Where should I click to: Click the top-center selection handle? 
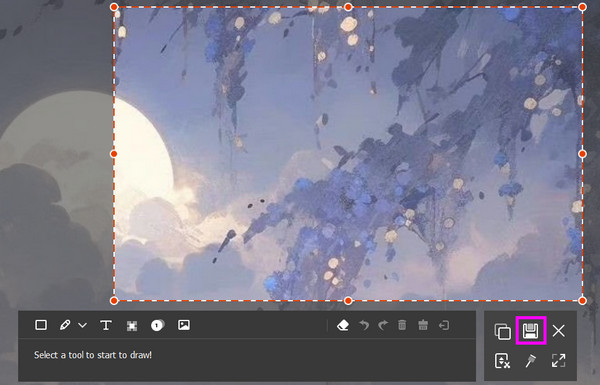coord(348,7)
